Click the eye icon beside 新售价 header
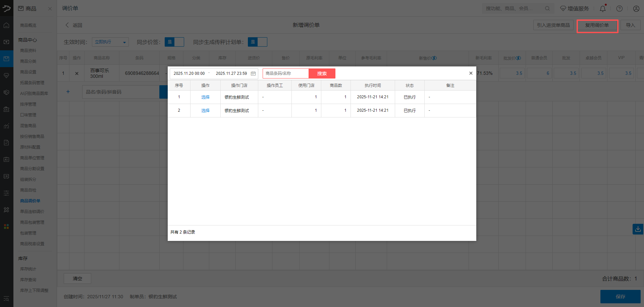Image resolution: width=644 pixels, height=307 pixels. (x=434, y=58)
